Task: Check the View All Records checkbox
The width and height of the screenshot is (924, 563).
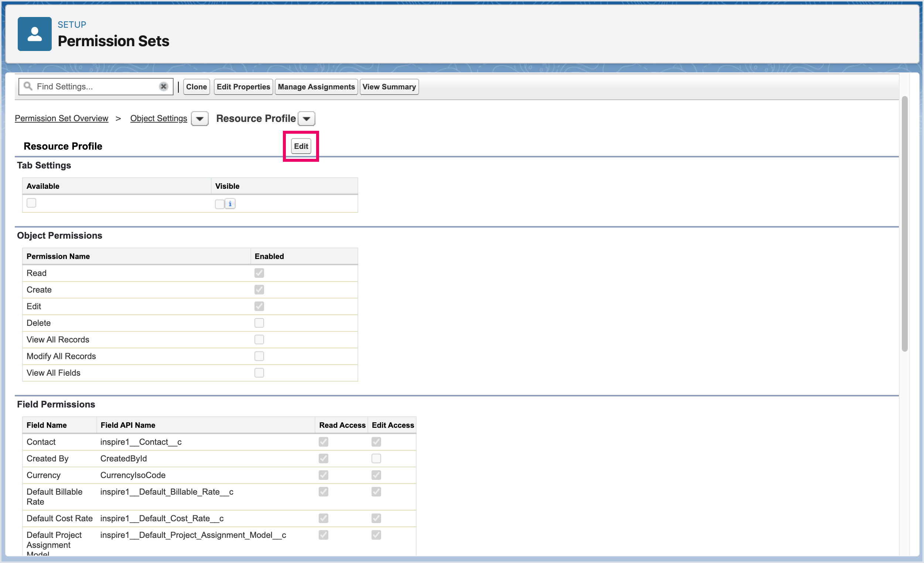Action: coord(259,339)
